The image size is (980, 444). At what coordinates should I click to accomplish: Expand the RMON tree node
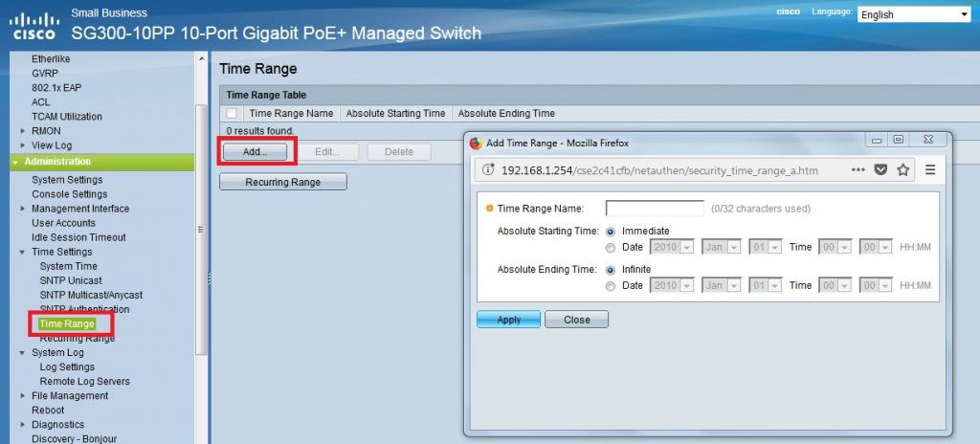point(23,131)
